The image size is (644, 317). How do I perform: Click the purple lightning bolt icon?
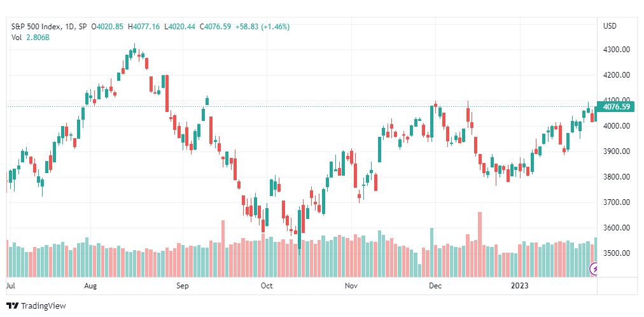[x=594, y=270]
